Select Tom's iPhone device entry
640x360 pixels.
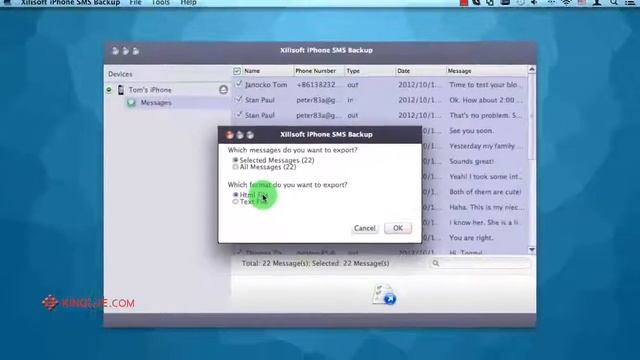click(x=149, y=90)
